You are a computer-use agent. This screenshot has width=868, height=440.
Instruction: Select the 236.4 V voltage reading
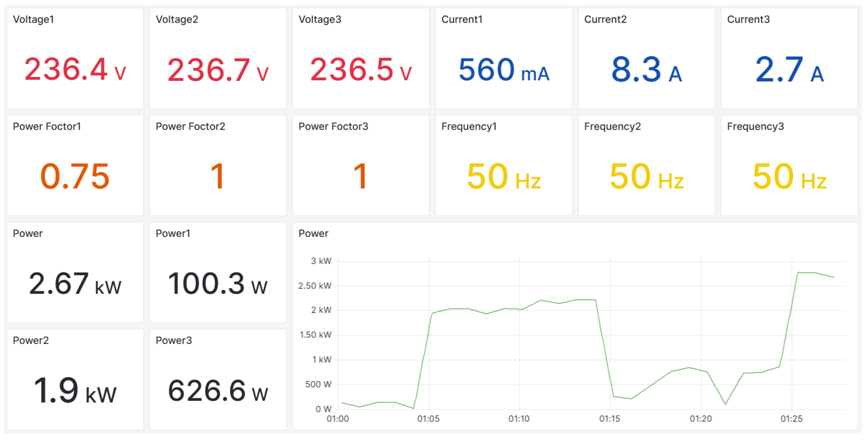point(75,69)
